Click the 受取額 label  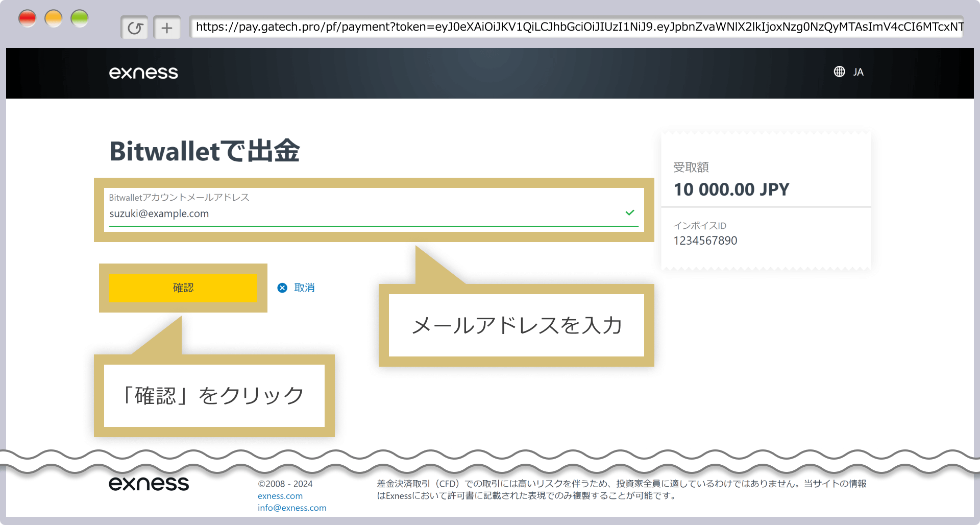coord(691,167)
